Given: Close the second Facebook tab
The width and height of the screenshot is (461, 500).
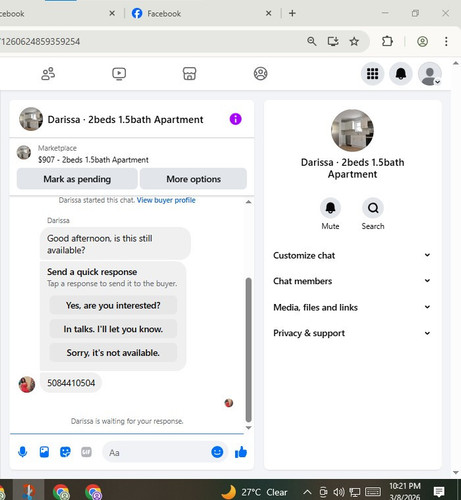Looking at the screenshot, I should [x=268, y=13].
